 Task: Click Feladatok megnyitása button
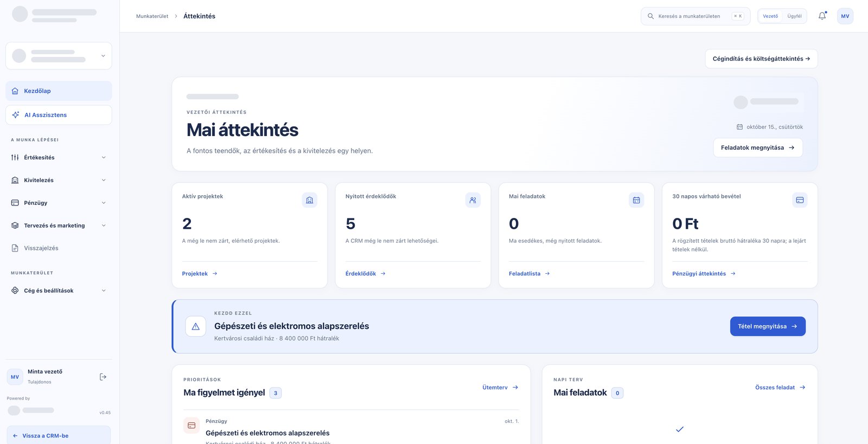pyautogui.click(x=758, y=147)
